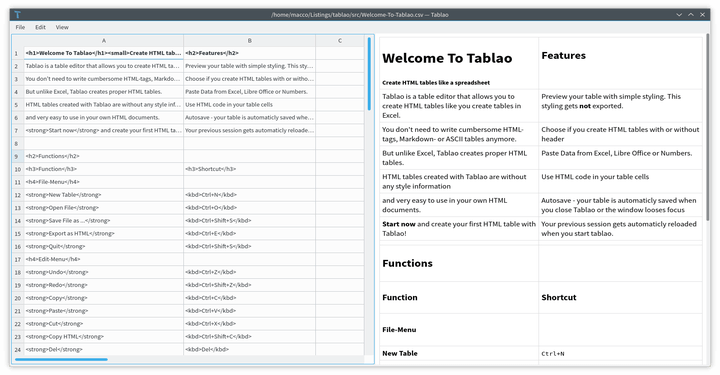Click the vertical scrollbar of the spreadsheet
Viewport: 720px width, 375px height.
click(369, 74)
